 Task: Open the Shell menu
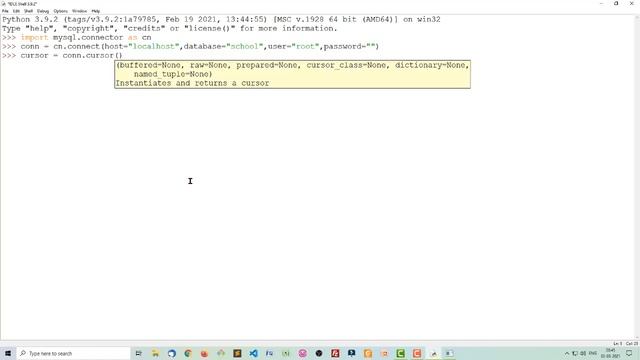(x=28, y=11)
